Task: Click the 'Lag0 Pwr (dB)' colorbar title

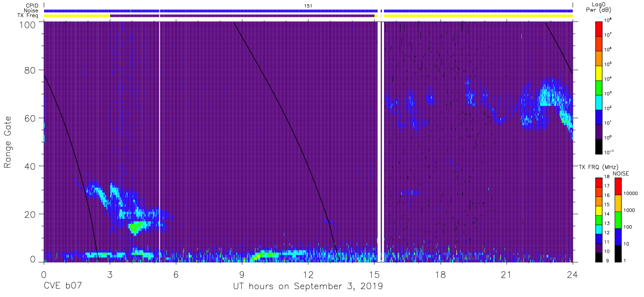Action: [x=600, y=7]
